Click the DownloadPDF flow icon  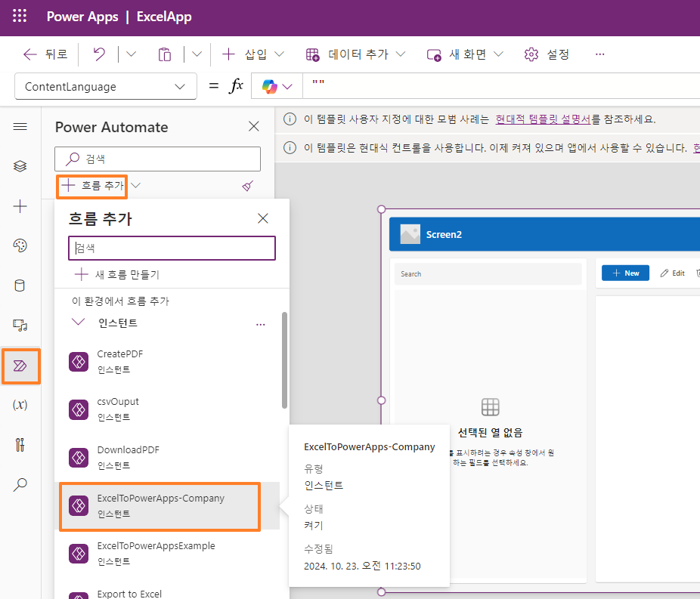(79, 458)
